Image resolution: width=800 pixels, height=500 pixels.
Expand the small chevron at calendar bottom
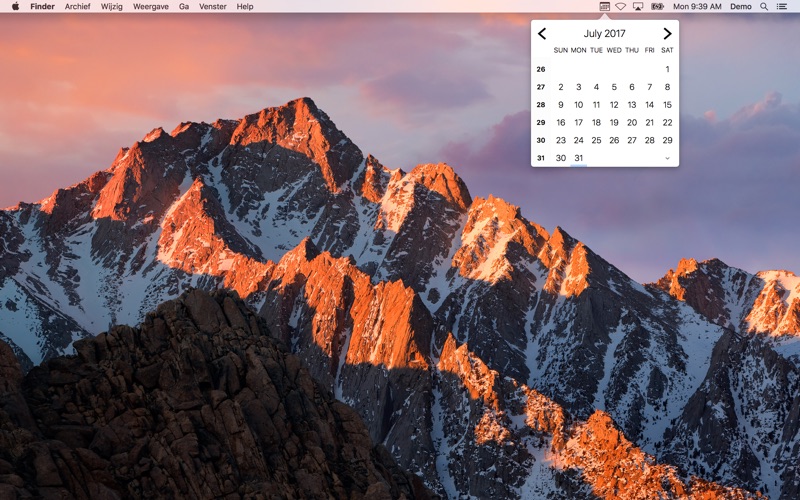tap(667, 158)
